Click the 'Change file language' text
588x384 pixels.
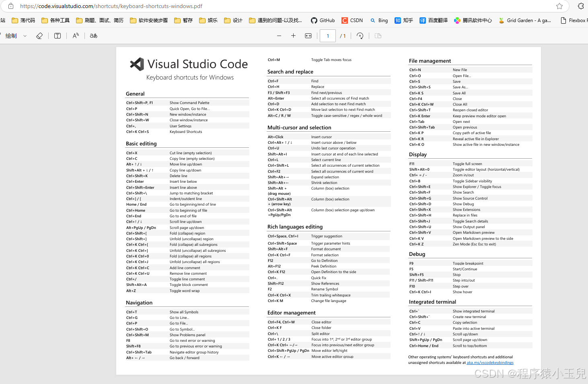328,301
